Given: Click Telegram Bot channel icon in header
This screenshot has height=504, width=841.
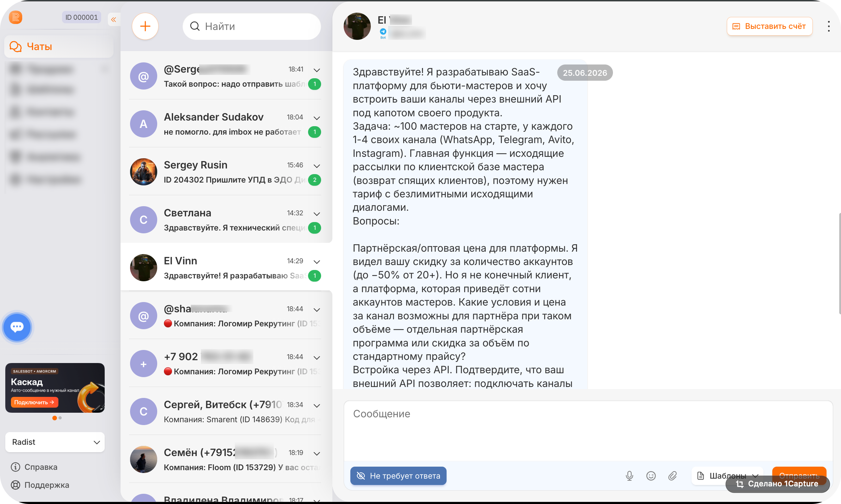Looking at the screenshot, I should (383, 33).
